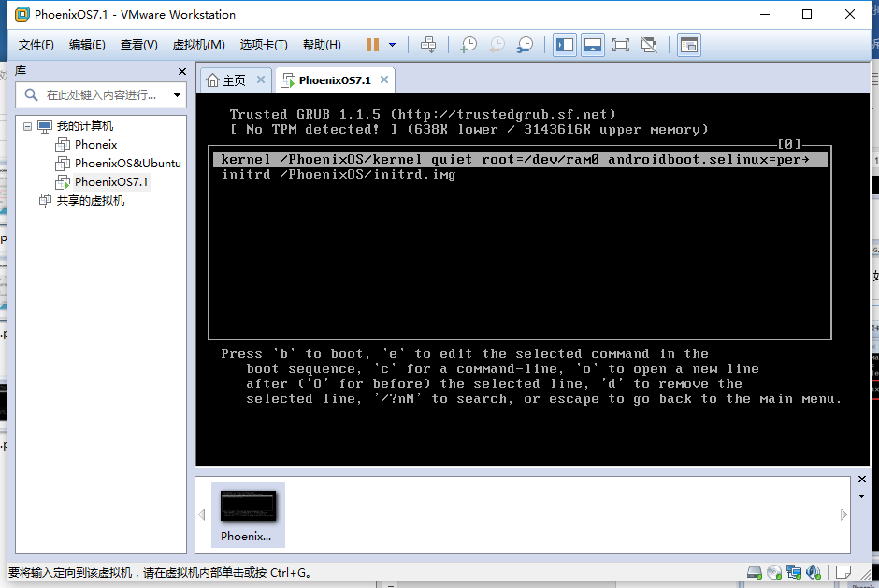Enter full screen mode
879x588 pixels.
pos(621,45)
